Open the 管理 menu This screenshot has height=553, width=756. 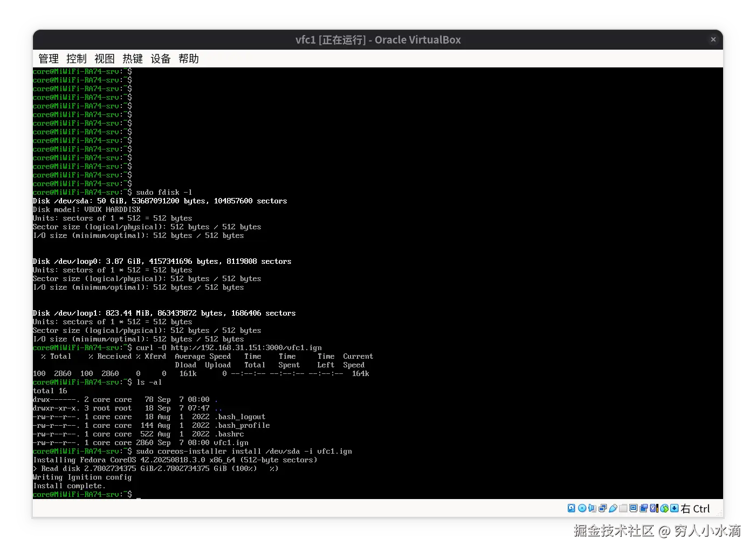[49, 59]
